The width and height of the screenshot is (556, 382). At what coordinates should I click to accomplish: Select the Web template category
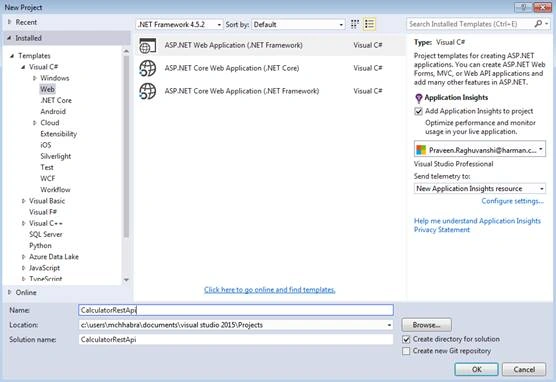pos(47,89)
